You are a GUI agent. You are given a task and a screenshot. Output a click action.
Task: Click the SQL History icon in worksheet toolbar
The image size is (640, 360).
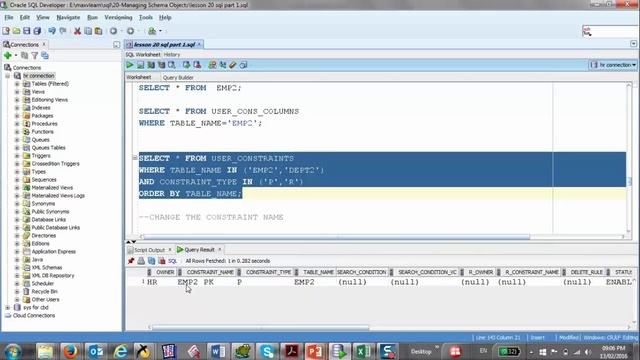pos(243,65)
